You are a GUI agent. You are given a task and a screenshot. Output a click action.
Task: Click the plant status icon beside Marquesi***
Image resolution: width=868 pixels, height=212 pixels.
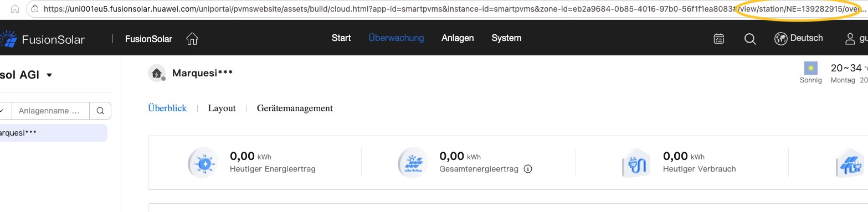pyautogui.click(x=157, y=73)
